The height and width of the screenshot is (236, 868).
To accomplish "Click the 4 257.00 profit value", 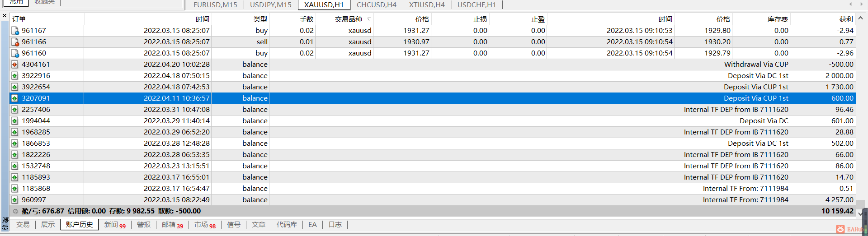I will point(839,200).
